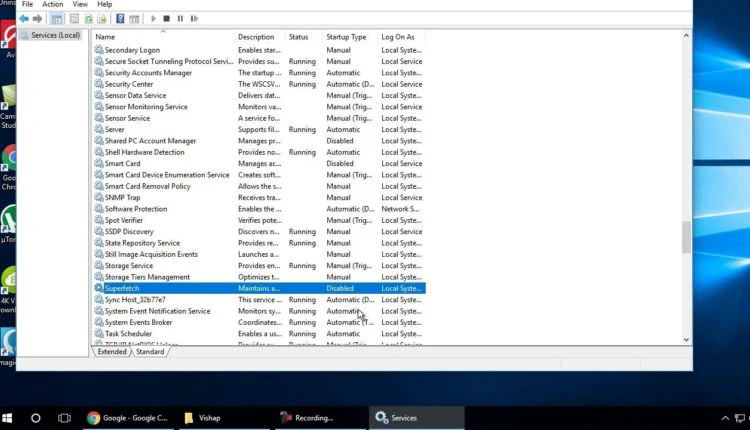Click the Export List toolbar icon

[x=102, y=19]
